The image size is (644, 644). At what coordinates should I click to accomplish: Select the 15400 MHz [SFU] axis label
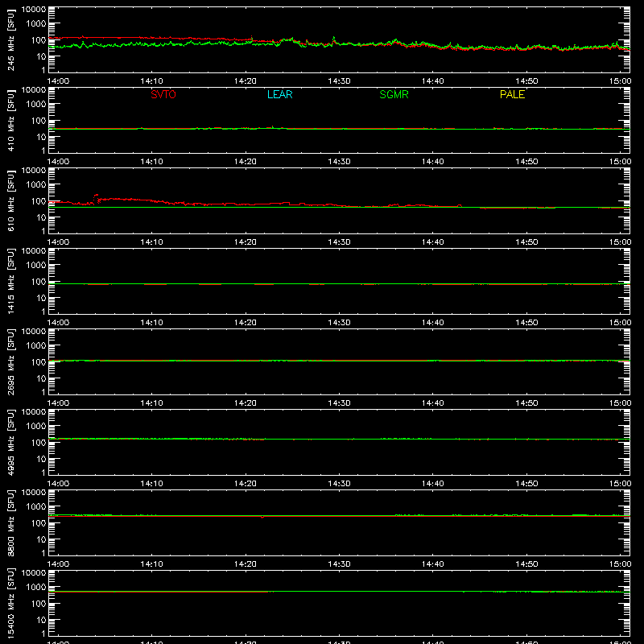pyautogui.click(x=10, y=603)
